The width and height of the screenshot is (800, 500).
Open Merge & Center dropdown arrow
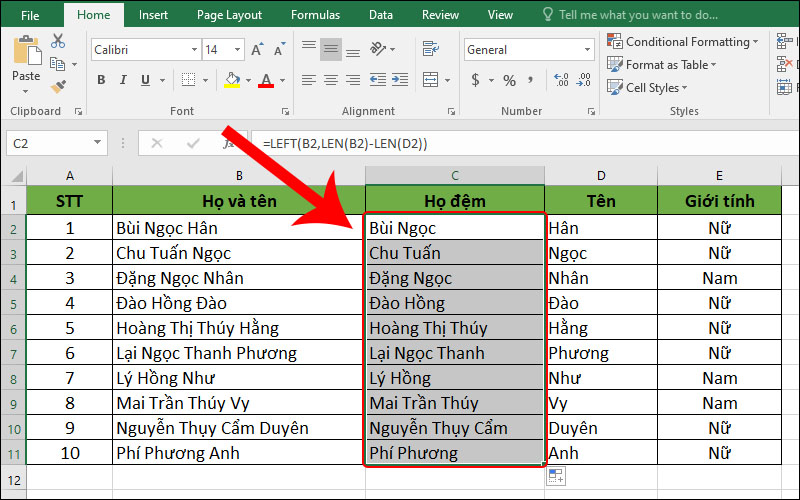[x=447, y=80]
